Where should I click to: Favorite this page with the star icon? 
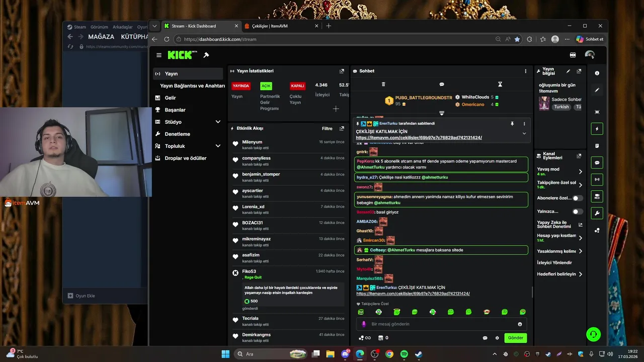pyautogui.click(x=517, y=39)
